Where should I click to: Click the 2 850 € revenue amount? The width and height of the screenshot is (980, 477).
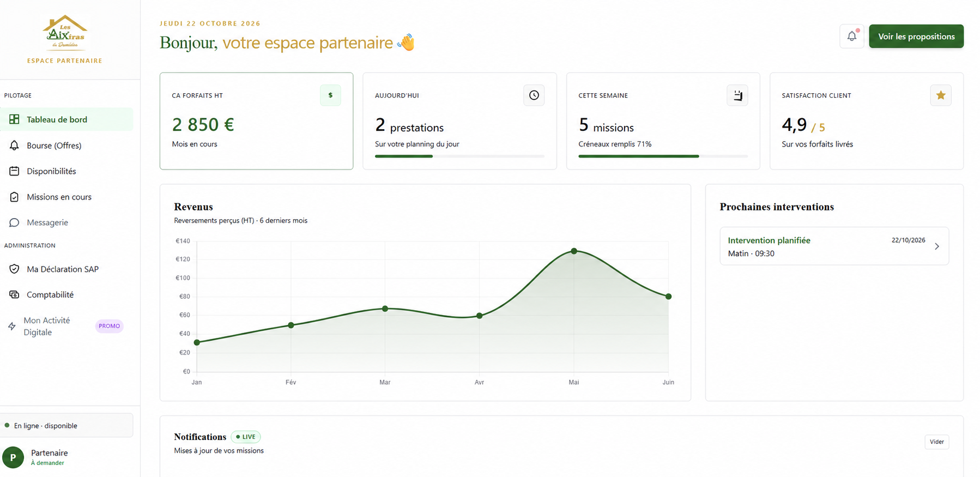pos(203,125)
